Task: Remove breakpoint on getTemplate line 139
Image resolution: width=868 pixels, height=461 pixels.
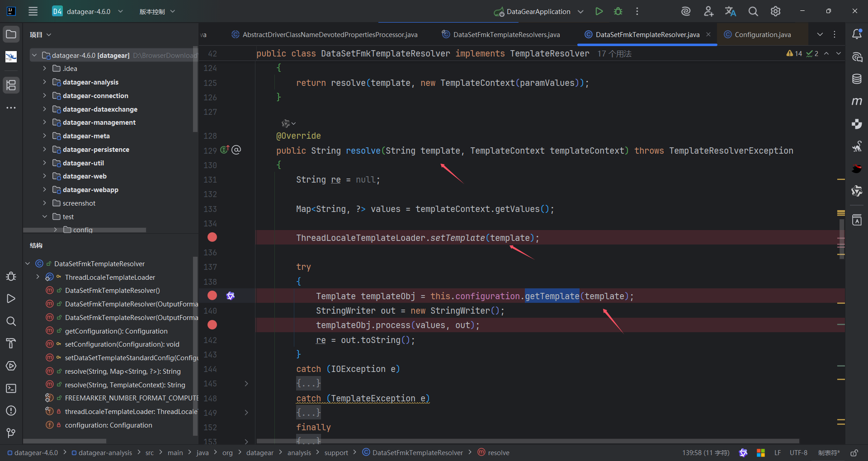Action: click(212, 296)
